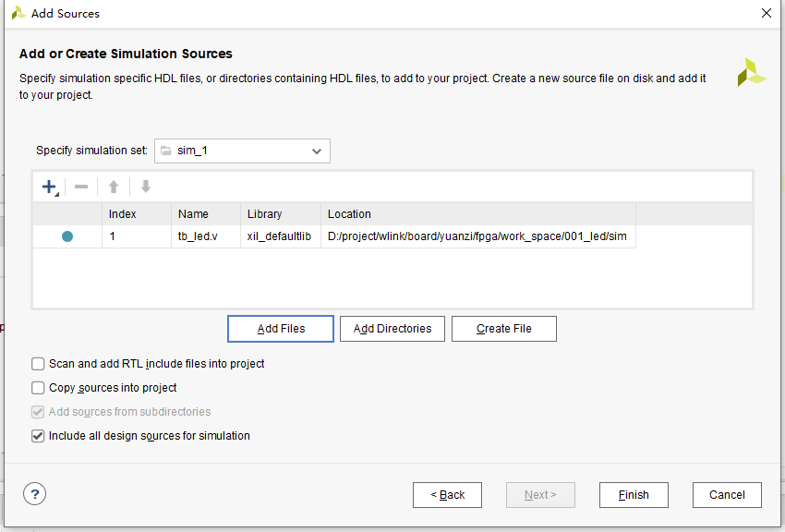The height and width of the screenshot is (532, 785).
Task: Click the Library column header
Action: [265, 214]
